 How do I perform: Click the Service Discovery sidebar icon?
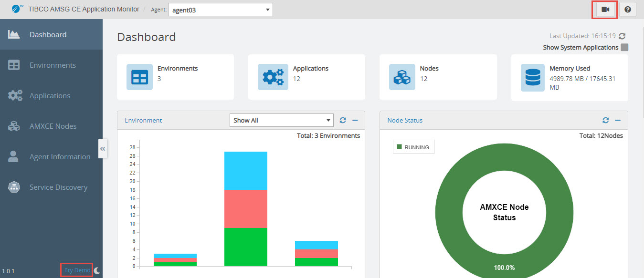tap(14, 187)
